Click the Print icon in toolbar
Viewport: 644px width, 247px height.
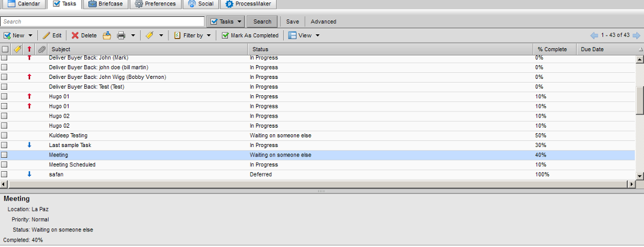tap(121, 36)
